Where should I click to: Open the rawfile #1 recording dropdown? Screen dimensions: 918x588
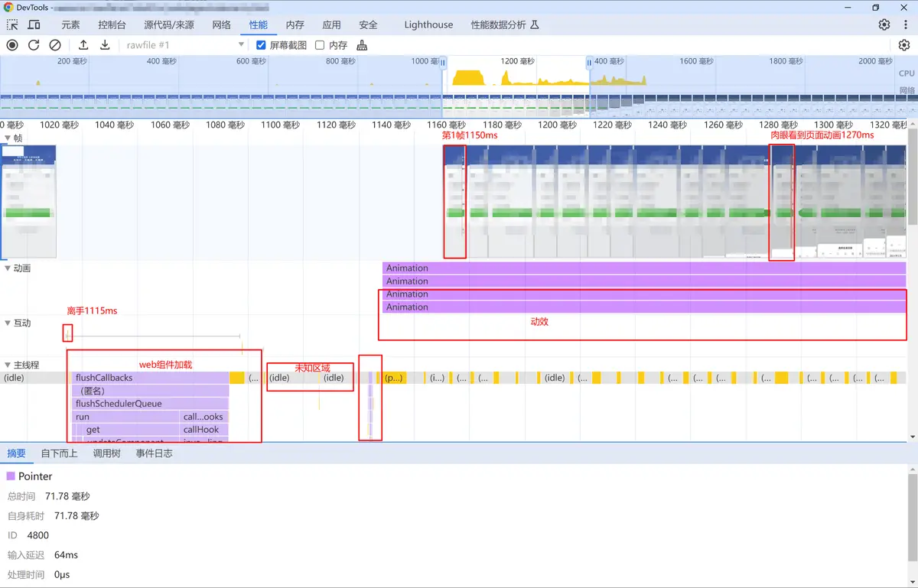click(184, 45)
